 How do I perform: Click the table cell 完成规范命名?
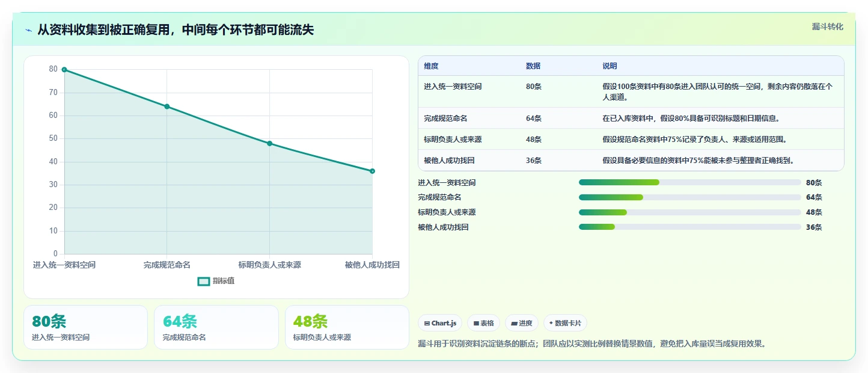445,119
